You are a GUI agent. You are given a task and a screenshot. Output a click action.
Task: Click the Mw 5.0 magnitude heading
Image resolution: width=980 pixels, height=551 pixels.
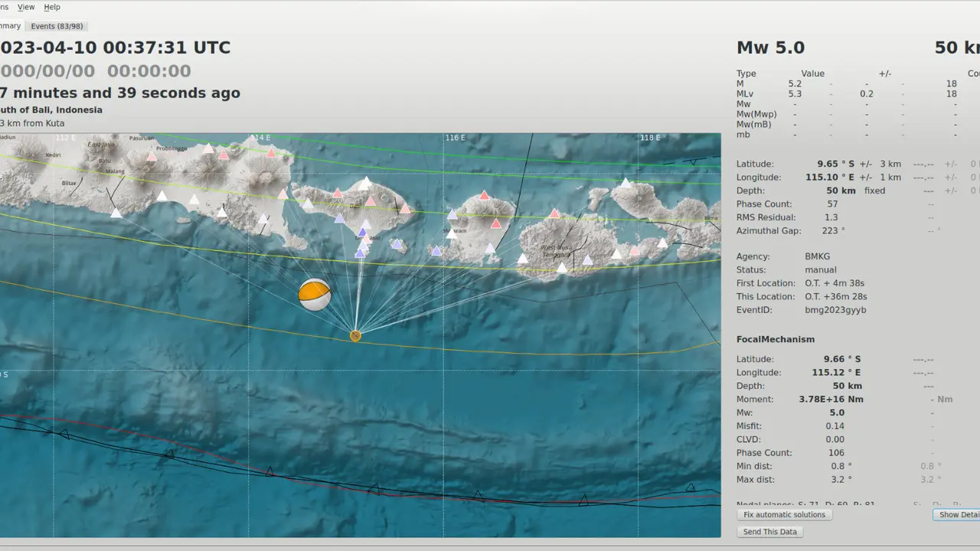pos(770,47)
